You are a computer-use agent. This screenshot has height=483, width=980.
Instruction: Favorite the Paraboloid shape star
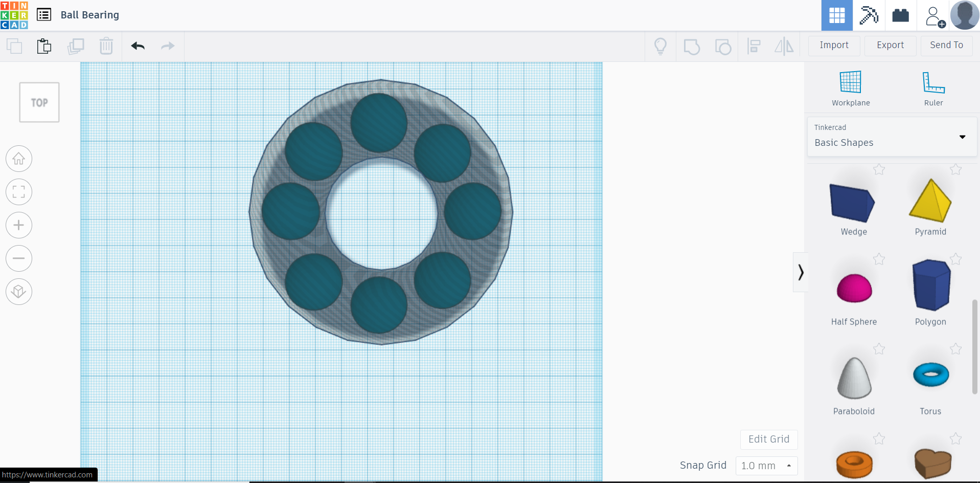click(x=879, y=349)
